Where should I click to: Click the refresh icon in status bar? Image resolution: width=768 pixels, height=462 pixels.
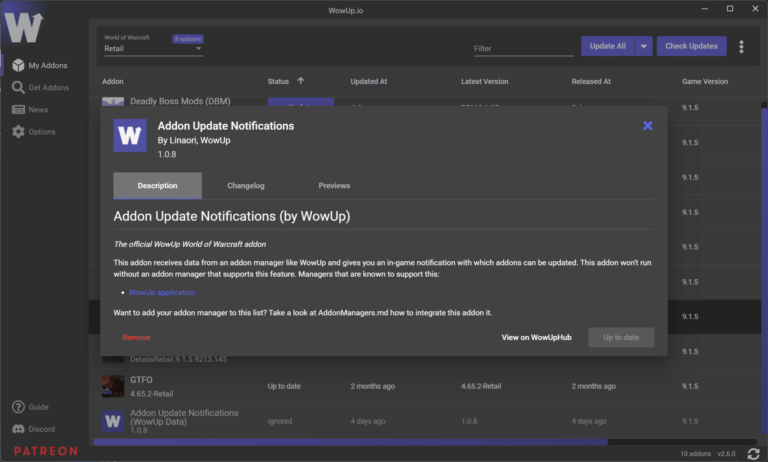click(753, 454)
